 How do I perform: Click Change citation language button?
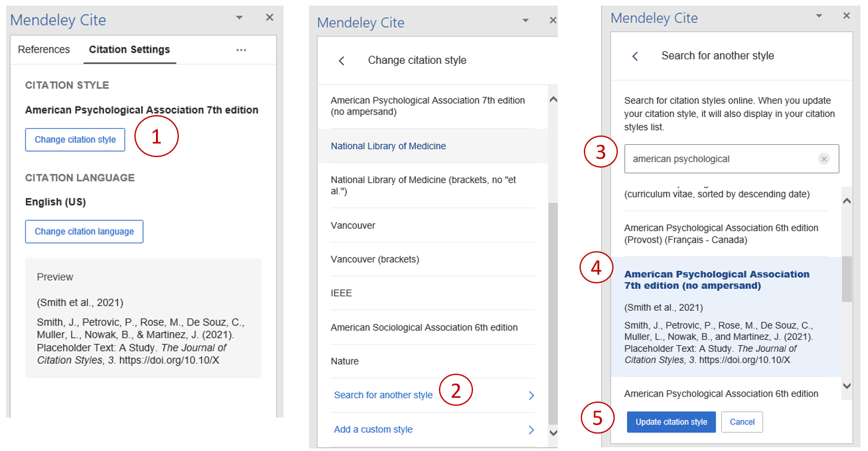[x=84, y=231]
